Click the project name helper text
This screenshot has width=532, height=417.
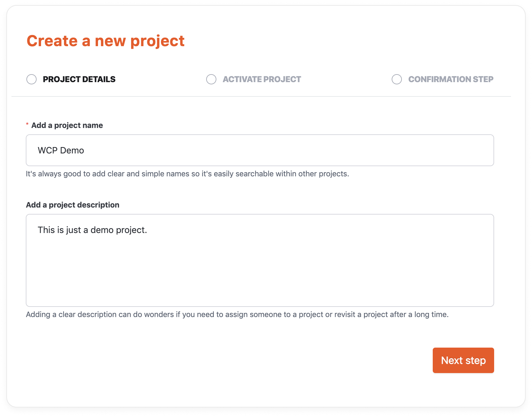tap(187, 174)
